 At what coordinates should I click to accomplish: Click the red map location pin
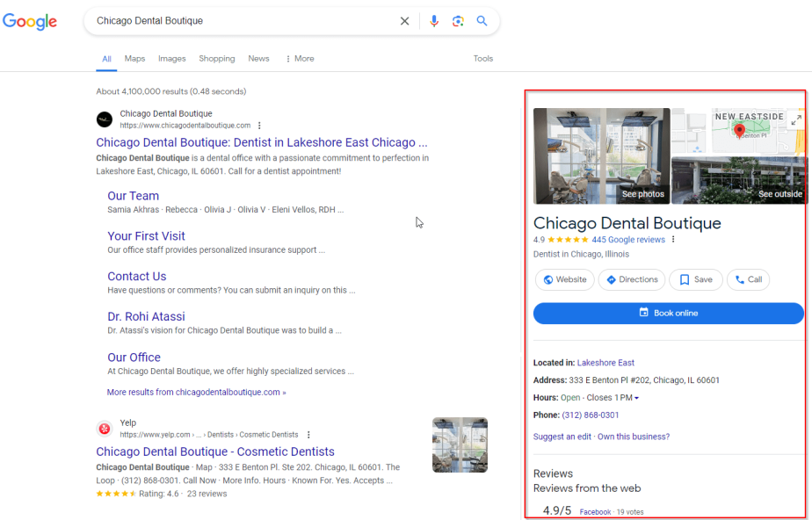(740, 130)
